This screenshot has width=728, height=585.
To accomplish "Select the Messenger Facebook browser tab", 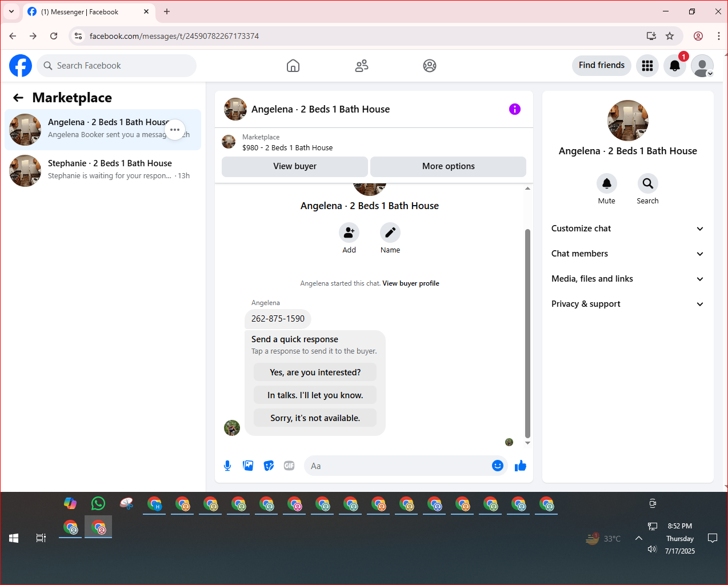I will click(89, 12).
